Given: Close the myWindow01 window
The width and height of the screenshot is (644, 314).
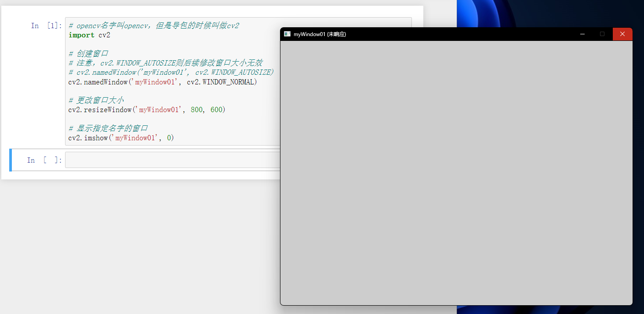Looking at the screenshot, I should [x=622, y=34].
